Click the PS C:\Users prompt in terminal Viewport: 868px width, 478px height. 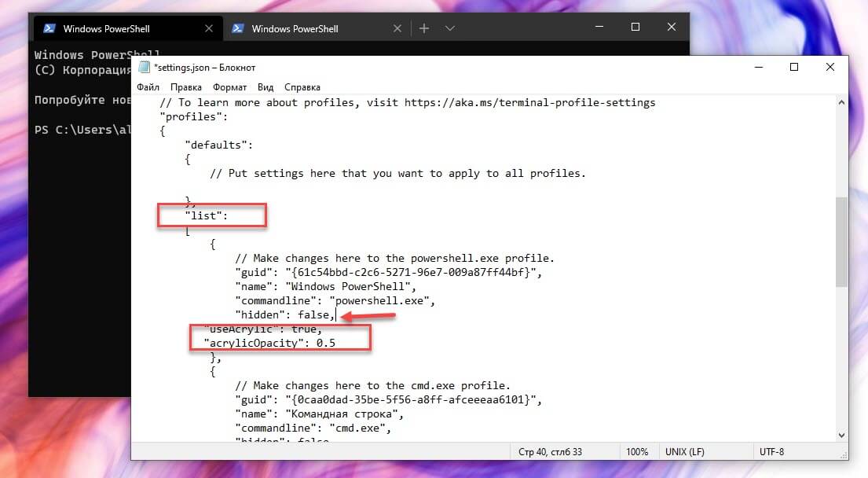[x=82, y=130]
